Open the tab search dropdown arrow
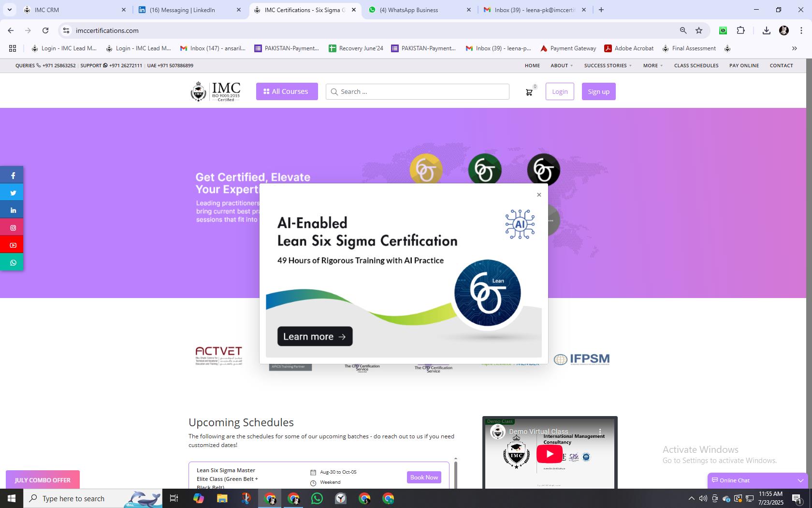The height and width of the screenshot is (508, 812). coord(10,10)
